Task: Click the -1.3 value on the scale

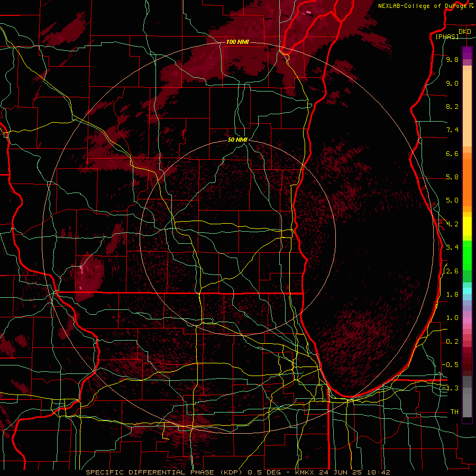Action: pyautogui.click(x=450, y=388)
